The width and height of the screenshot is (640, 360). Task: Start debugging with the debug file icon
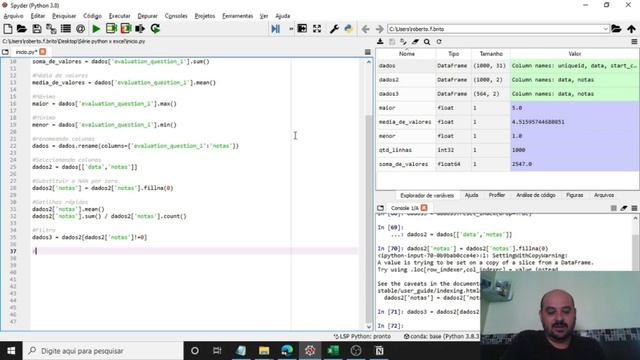(276, 29)
